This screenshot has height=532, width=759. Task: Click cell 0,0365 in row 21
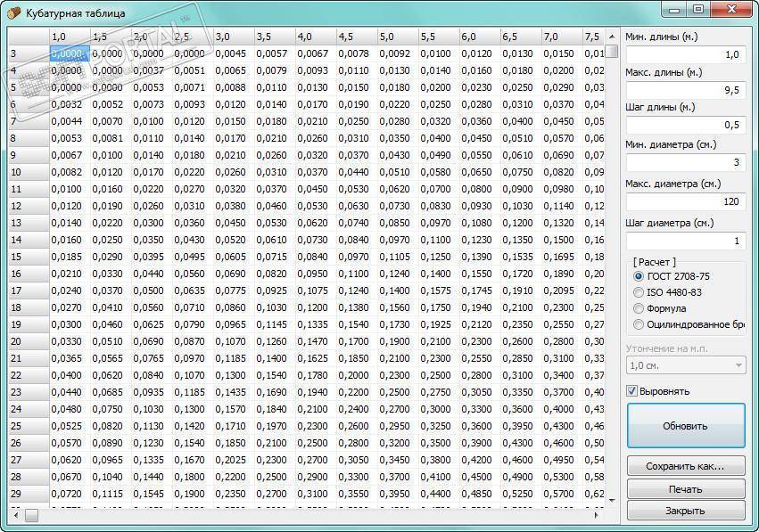[70, 358]
